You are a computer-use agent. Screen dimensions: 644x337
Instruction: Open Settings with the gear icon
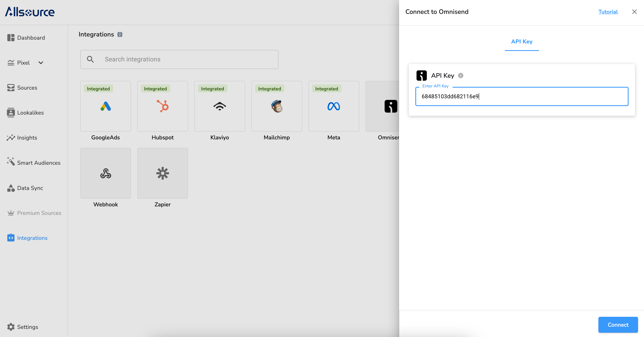coord(11,327)
